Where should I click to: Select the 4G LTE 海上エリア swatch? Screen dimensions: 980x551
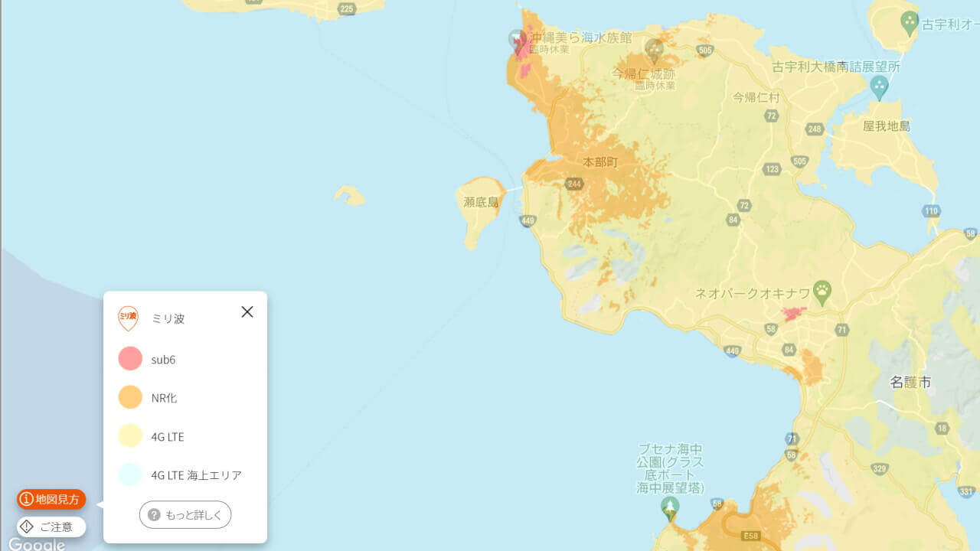pos(130,474)
